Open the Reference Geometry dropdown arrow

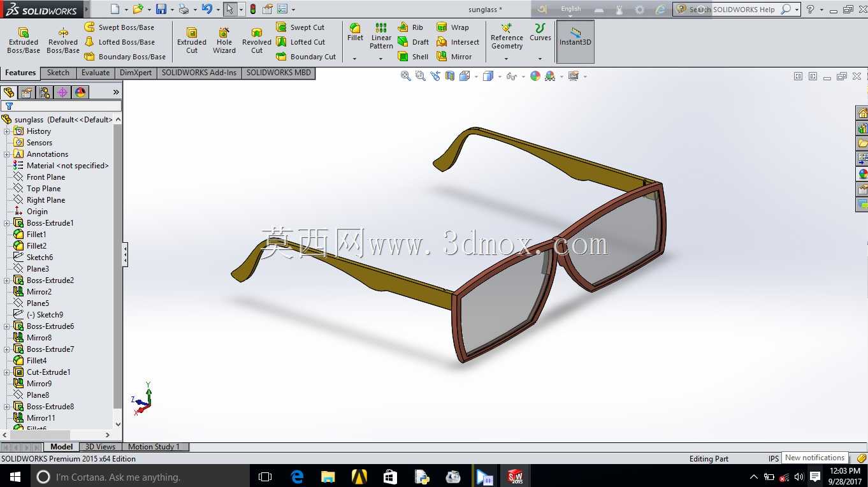[507, 59]
